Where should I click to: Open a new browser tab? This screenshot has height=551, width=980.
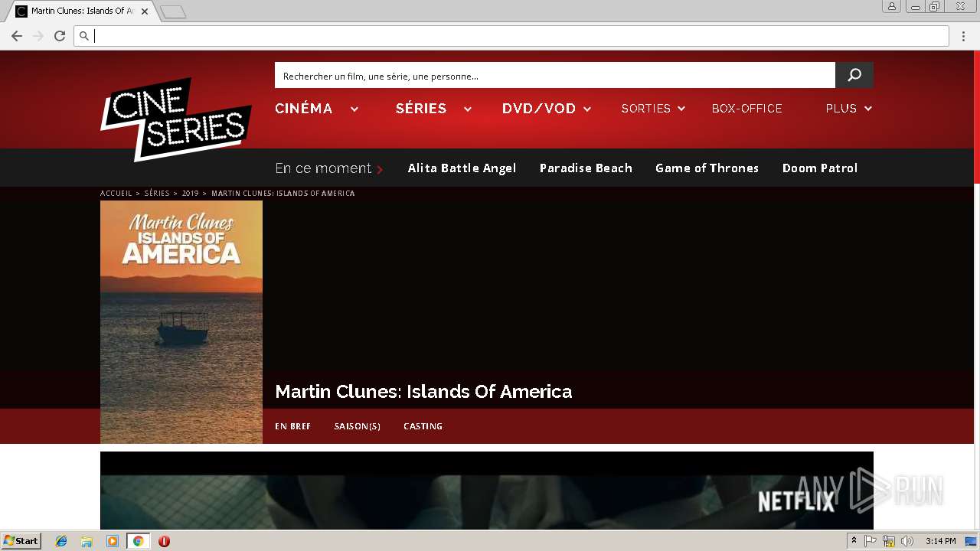173,11
